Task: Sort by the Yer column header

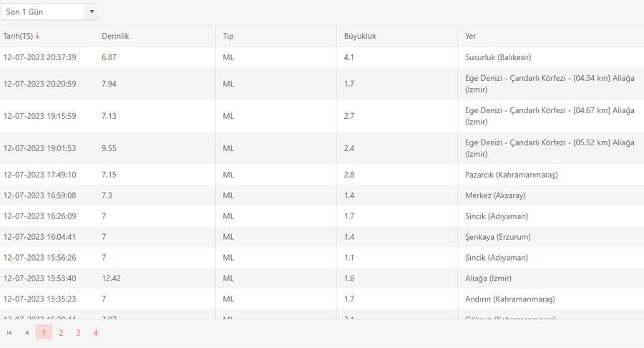Action: pos(470,37)
